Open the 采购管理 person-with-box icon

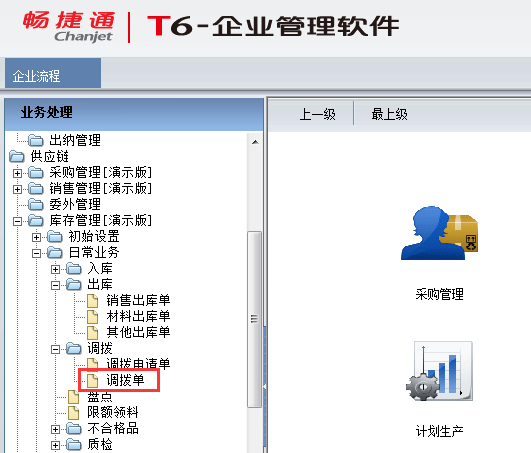440,233
